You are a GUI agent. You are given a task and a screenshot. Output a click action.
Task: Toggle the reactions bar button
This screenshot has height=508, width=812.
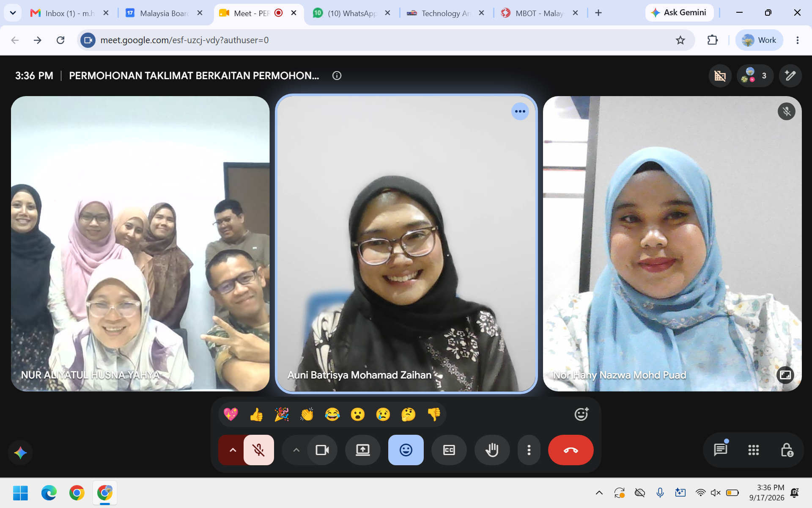point(406,450)
